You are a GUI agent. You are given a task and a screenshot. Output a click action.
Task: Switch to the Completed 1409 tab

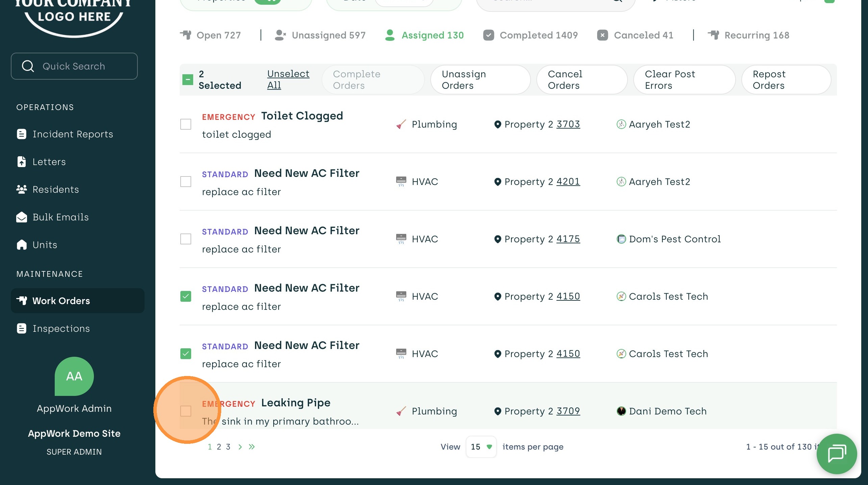click(x=531, y=35)
